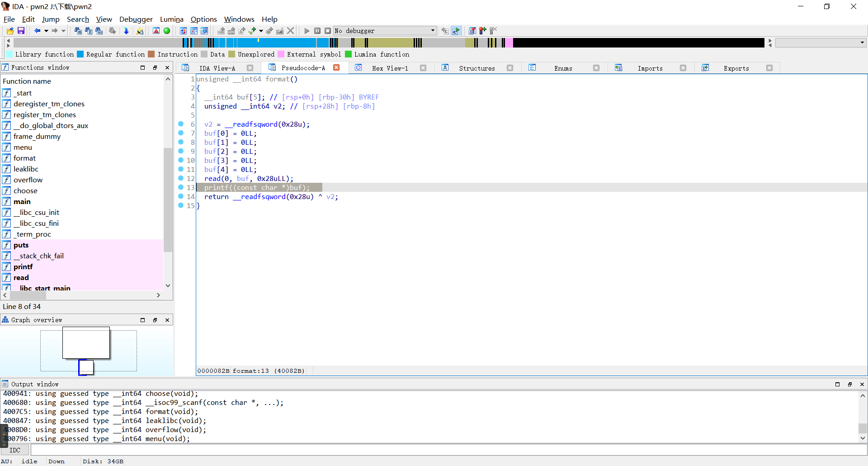Click the blue Jump back arrow
The width and height of the screenshot is (868, 466).
click(x=37, y=31)
